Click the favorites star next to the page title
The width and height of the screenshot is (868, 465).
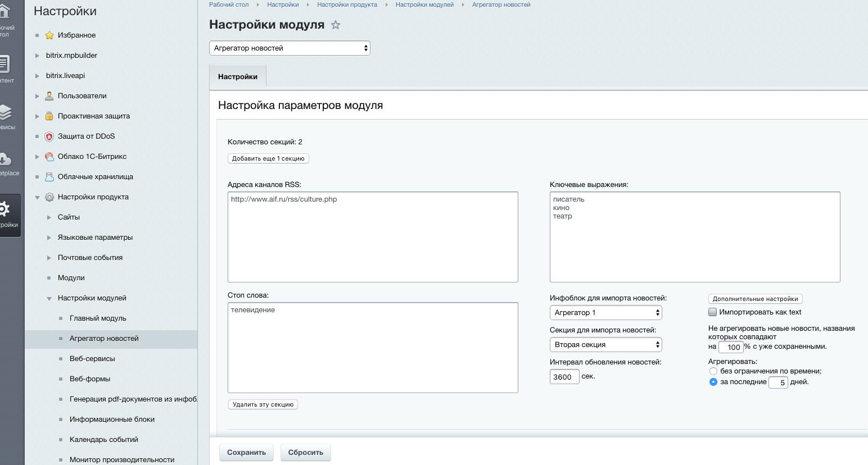click(336, 25)
